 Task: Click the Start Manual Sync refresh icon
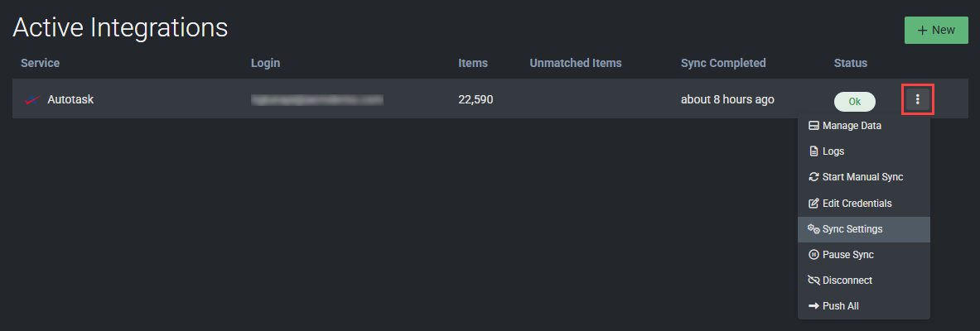pos(813,177)
